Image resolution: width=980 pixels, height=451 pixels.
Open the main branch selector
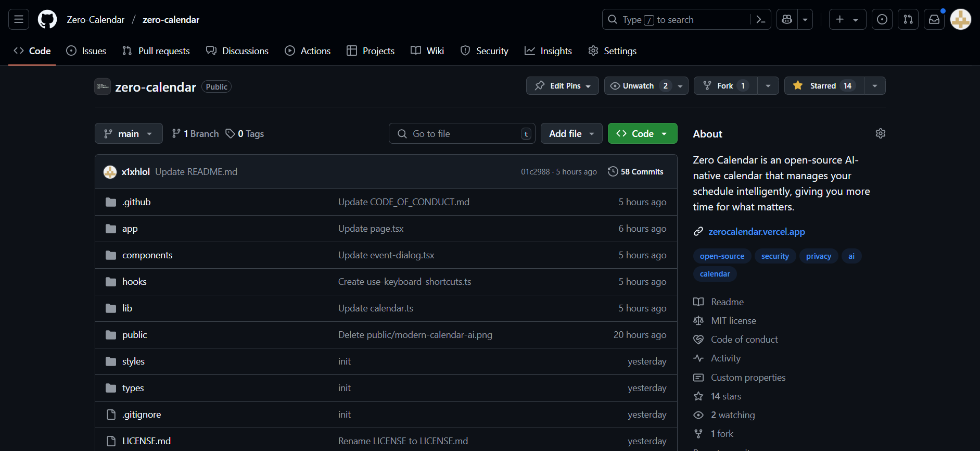129,133
